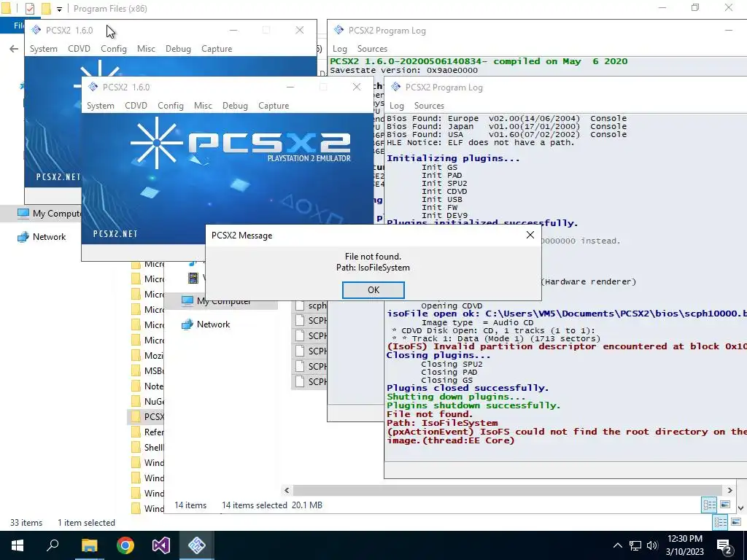This screenshot has height=560, width=747.
Task: Switch back Explorer to details view icon
Action: click(720, 522)
